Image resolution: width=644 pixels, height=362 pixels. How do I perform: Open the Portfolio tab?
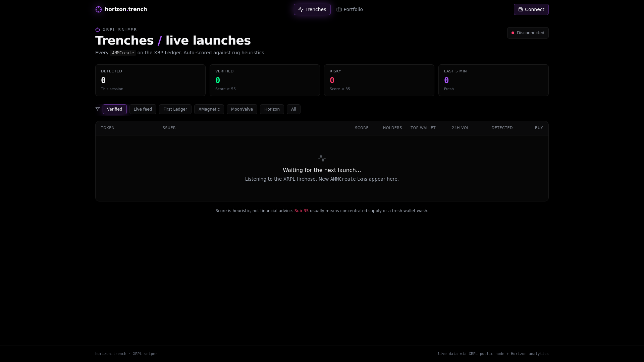(x=350, y=9)
